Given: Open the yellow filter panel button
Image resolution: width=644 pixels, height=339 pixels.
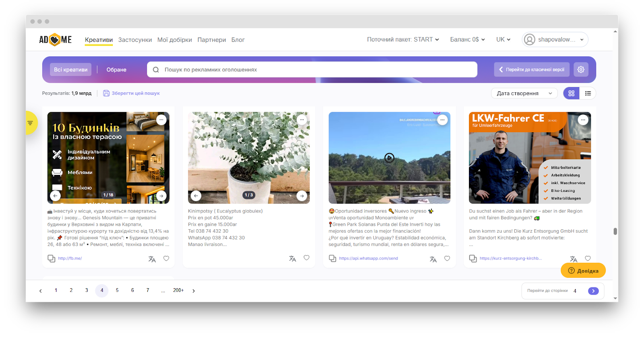Looking at the screenshot, I should pyautogui.click(x=31, y=123).
